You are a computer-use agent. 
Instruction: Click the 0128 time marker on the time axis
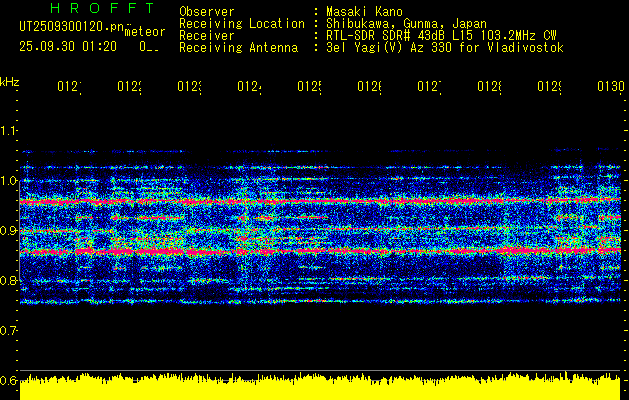490,86
